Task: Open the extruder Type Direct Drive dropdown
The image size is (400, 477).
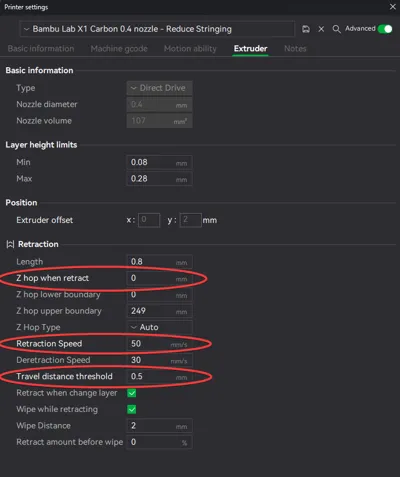Action: point(159,88)
